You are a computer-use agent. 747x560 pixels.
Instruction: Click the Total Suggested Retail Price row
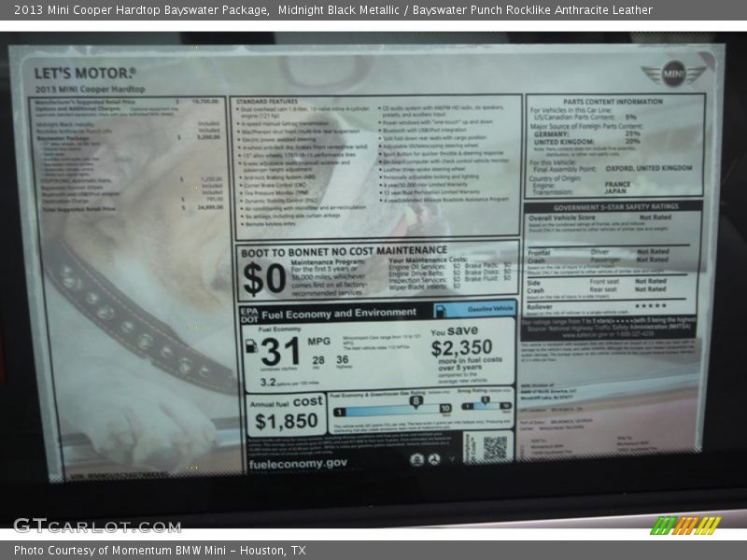[133, 208]
